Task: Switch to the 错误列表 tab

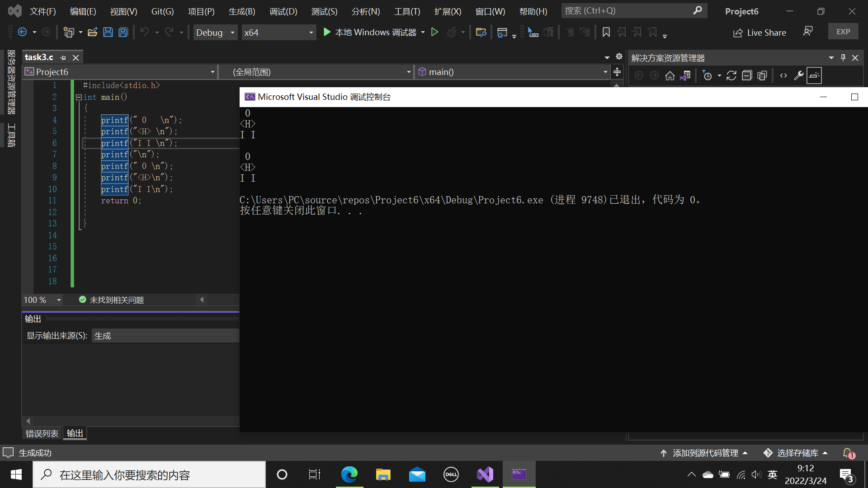Action: point(42,434)
